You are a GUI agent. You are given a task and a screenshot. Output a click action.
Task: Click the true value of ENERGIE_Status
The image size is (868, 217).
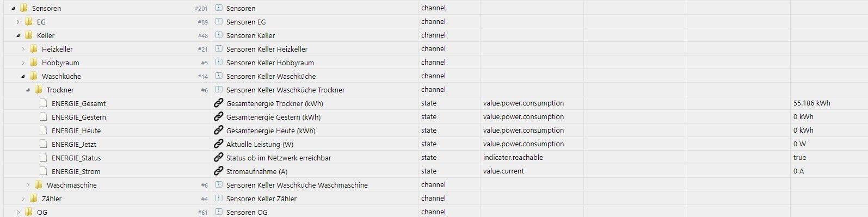(800, 157)
